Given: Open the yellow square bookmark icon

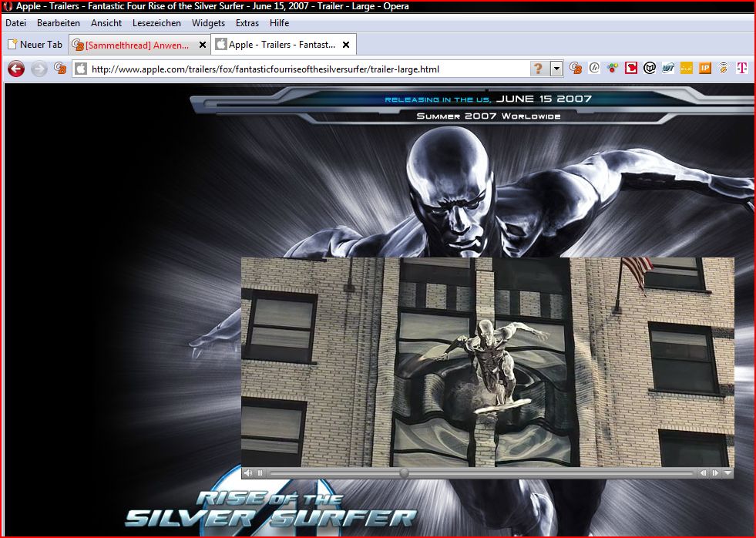Looking at the screenshot, I should point(686,69).
